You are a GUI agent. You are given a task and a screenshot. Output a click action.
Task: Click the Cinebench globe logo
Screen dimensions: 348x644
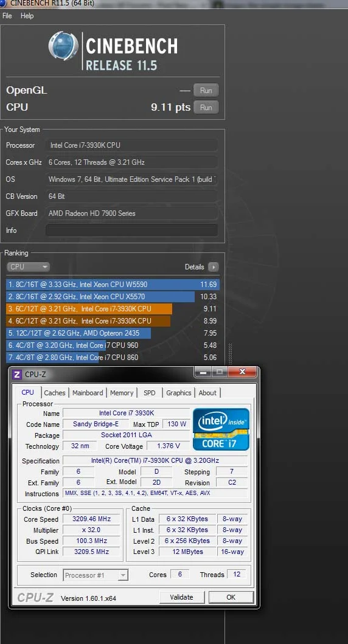63,46
